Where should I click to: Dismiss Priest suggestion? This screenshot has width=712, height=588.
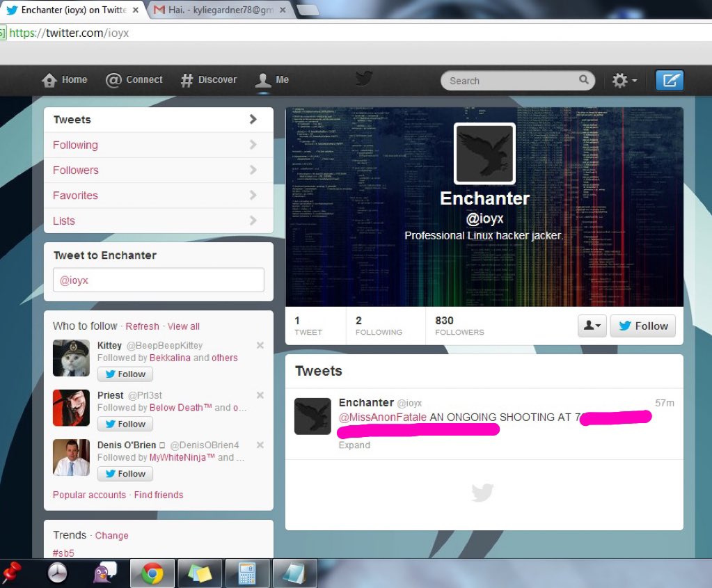click(x=260, y=395)
